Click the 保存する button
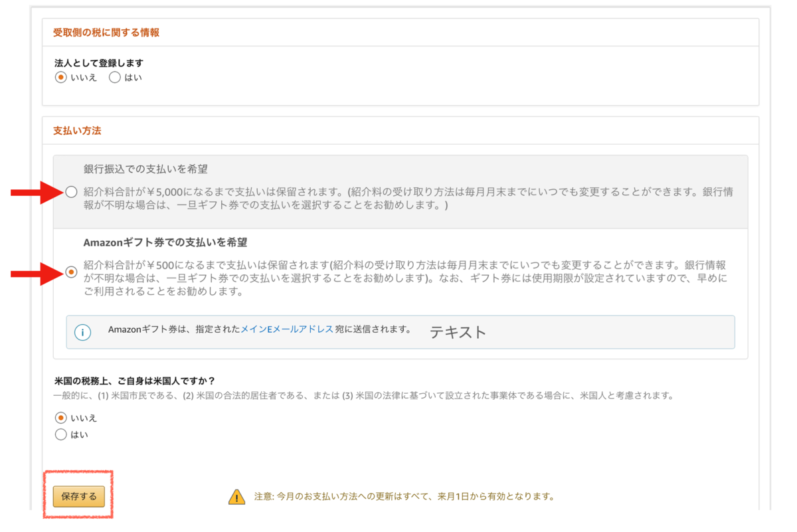The height and width of the screenshot is (532, 797). (79, 496)
